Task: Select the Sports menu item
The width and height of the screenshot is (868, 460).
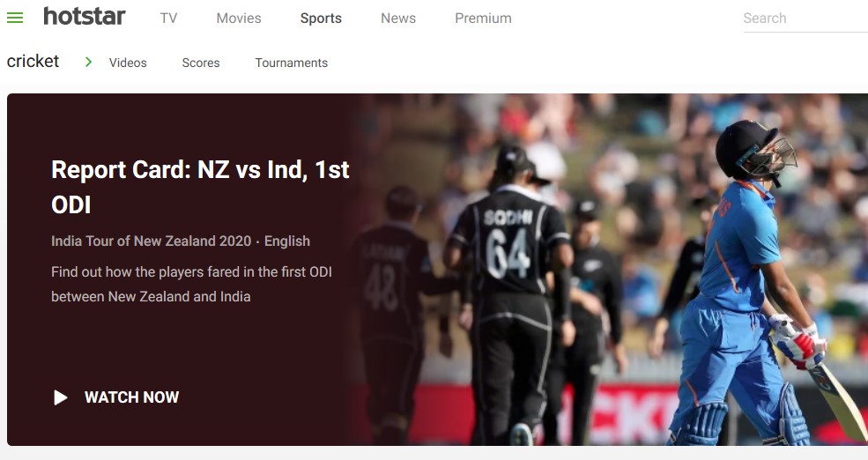Action: coord(321,19)
